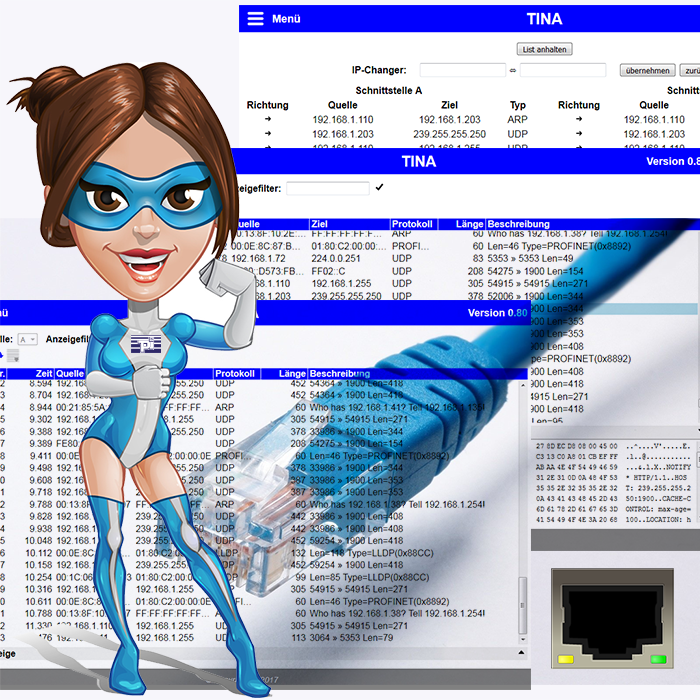Click the Anzeigefilter input in the middle window
This screenshot has height=700, width=700.
[328, 188]
